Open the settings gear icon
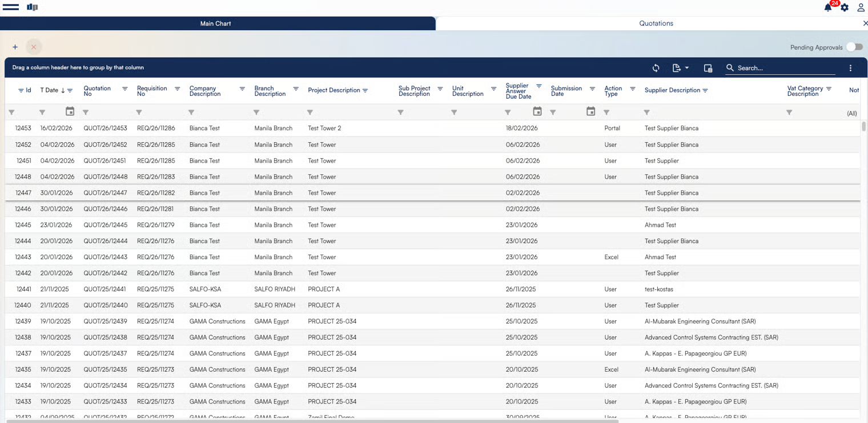Image resolution: width=868 pixels, height=423 pixels. 845,7
